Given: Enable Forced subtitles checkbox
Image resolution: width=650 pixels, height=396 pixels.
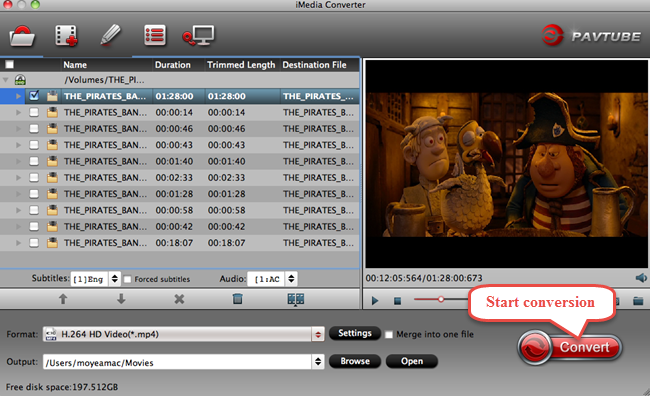Looking at the screenshot, I should (x=128, y=279).
